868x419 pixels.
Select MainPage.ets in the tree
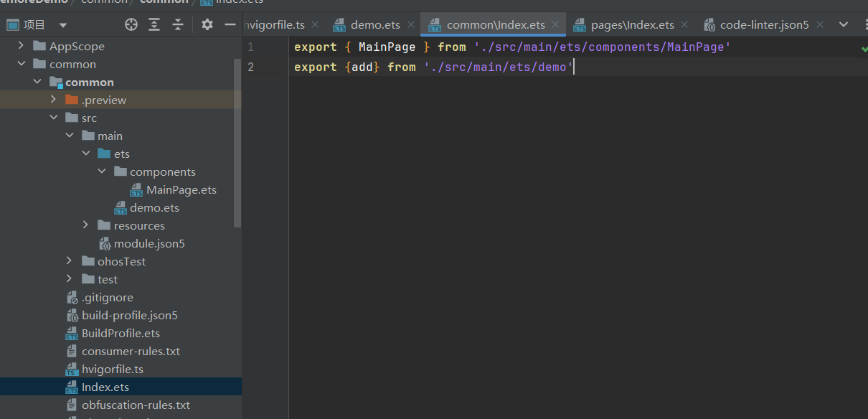point(181,190)
